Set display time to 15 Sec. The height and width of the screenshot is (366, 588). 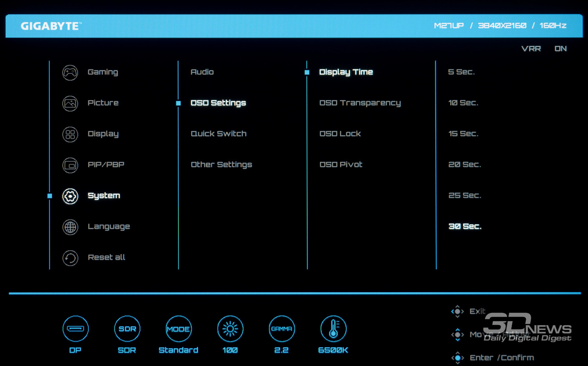463,134
